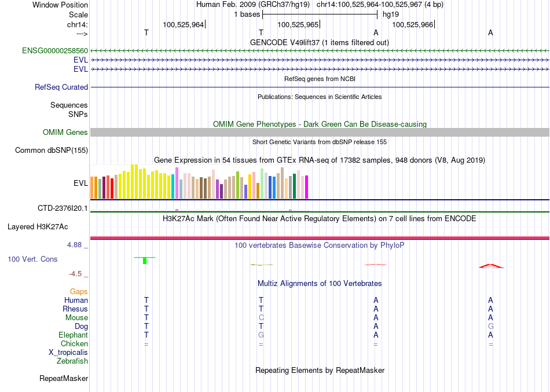The width and height of the screenshot is (550, 392).
Task: Open the 100 Vert. Cons label
Action: point(32,259)
